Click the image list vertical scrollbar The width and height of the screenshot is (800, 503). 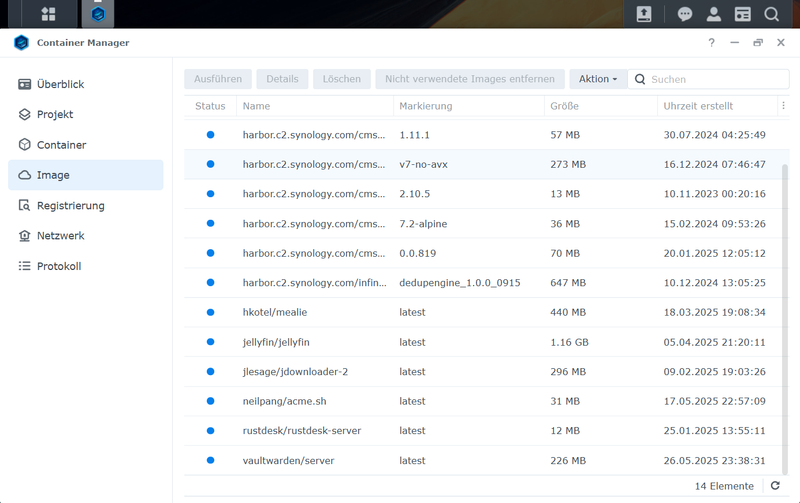pyautogui.click(x=785, y=319)
